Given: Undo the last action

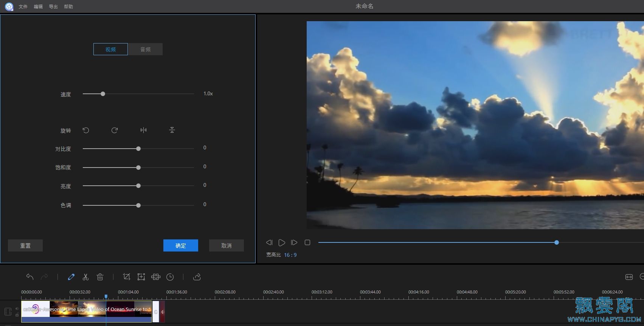Looking at the screenshot, I should pyautogui.click(x=30, y=277).
